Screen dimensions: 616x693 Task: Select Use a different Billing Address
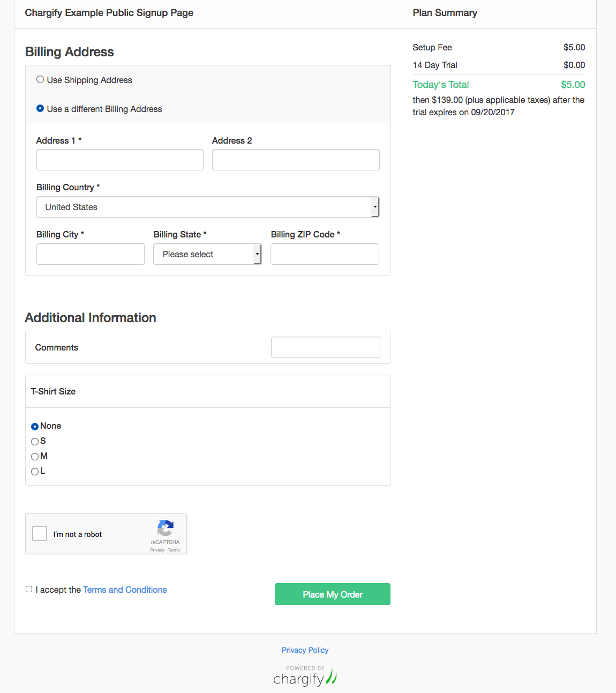(x=40, y=109)
